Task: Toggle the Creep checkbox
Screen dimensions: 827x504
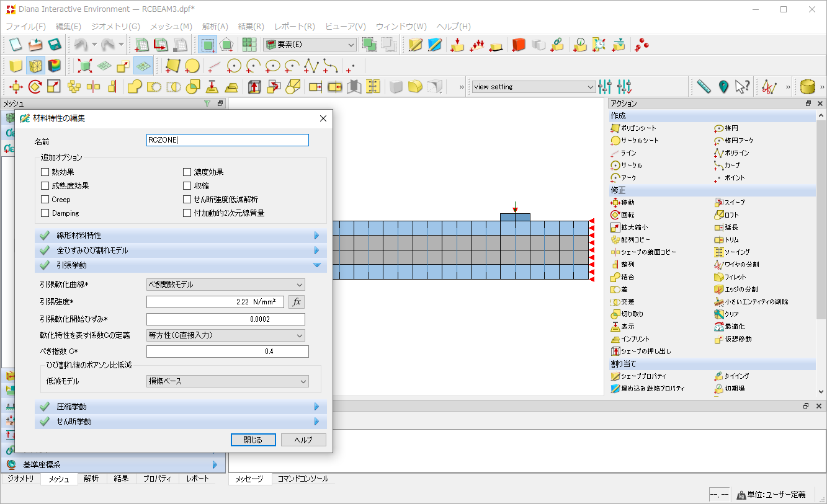Action: click(45, 200)
